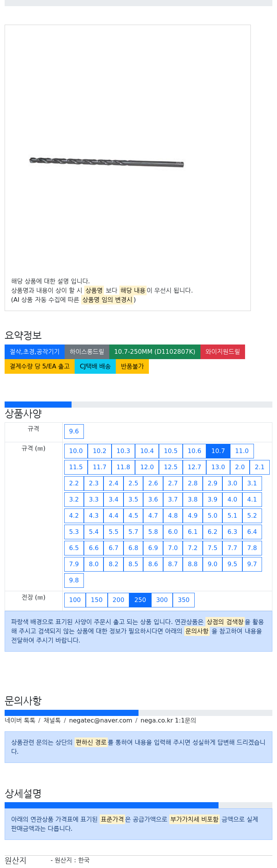277x868 pixels.
Task: Click the 결제수량 당 5/EA 출고 tag
Action: coord(40,366)
